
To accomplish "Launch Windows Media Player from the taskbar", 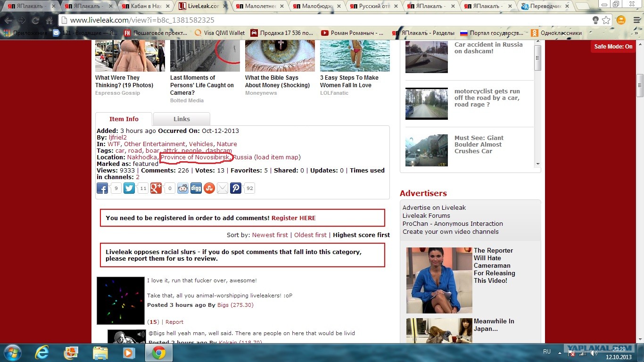I will point(128,353).
